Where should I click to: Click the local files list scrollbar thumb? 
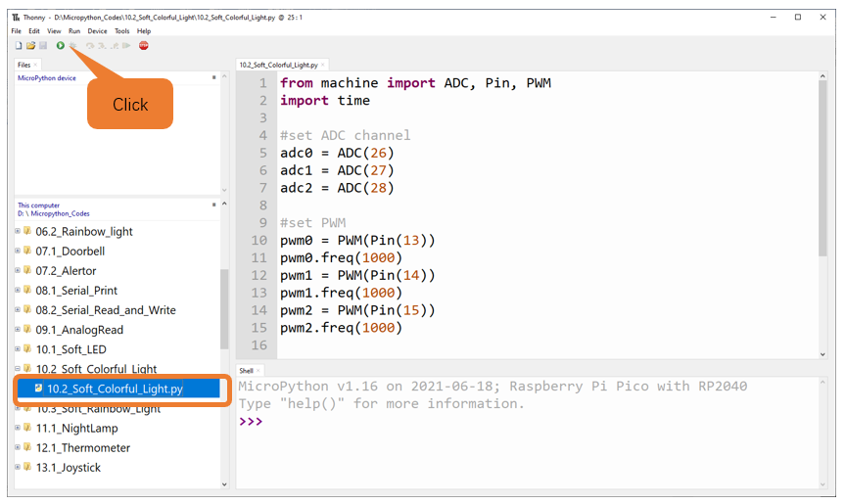[225, 309]
